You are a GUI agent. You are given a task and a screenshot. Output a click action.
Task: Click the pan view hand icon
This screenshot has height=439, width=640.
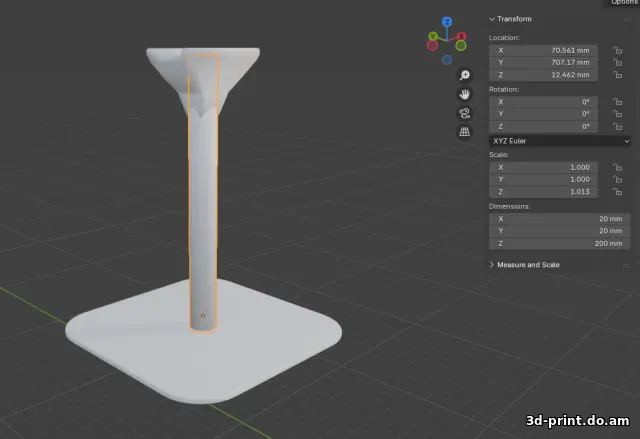point(464,94)
